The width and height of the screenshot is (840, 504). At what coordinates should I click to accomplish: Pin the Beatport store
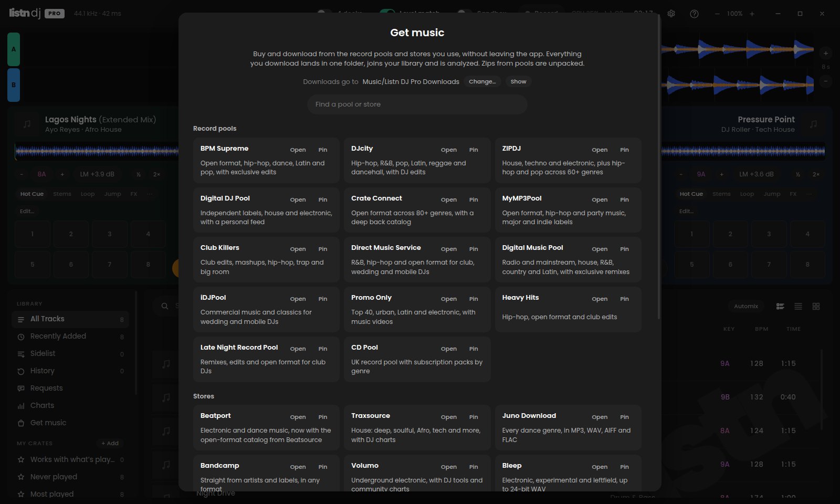[x=323, y=417]
